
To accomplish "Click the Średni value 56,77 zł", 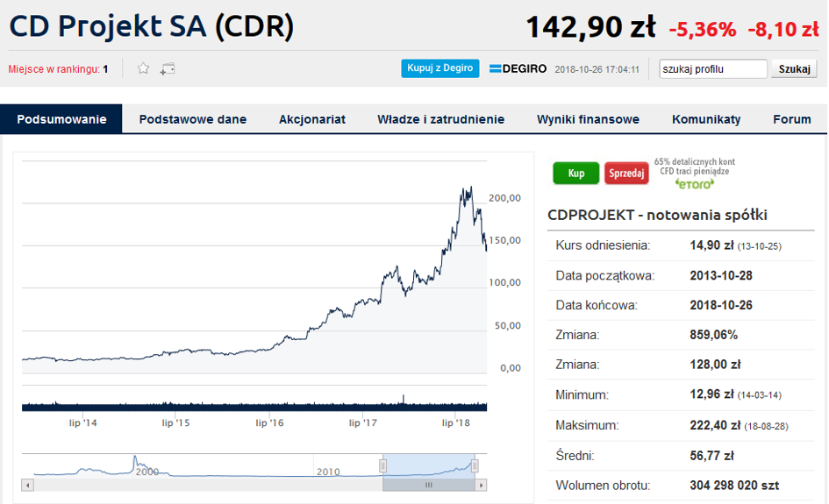I will coord(711,456).
